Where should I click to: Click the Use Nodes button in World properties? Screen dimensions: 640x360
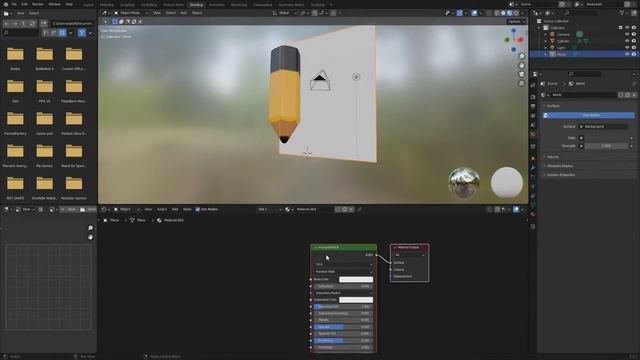coord(589,116)
